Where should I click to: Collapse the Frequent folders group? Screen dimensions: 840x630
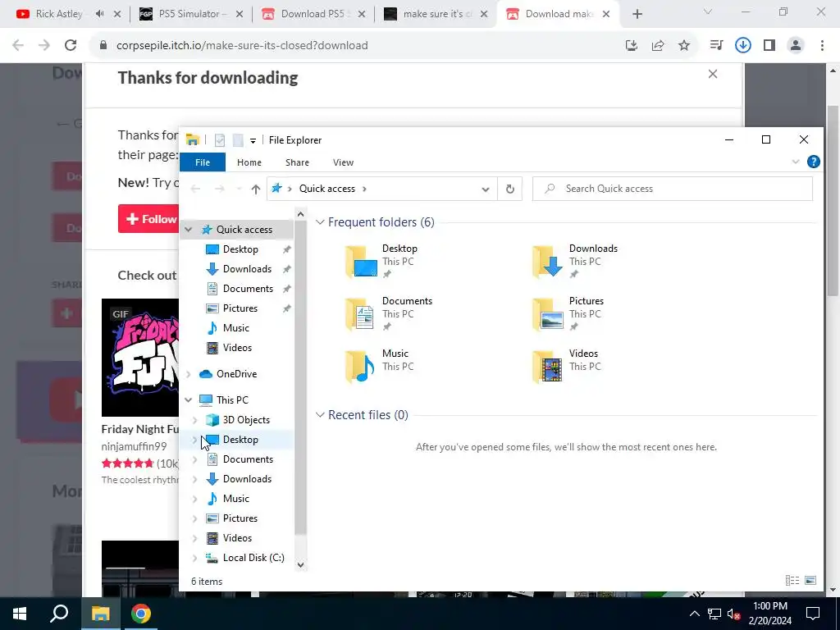[x=320, y=222]
